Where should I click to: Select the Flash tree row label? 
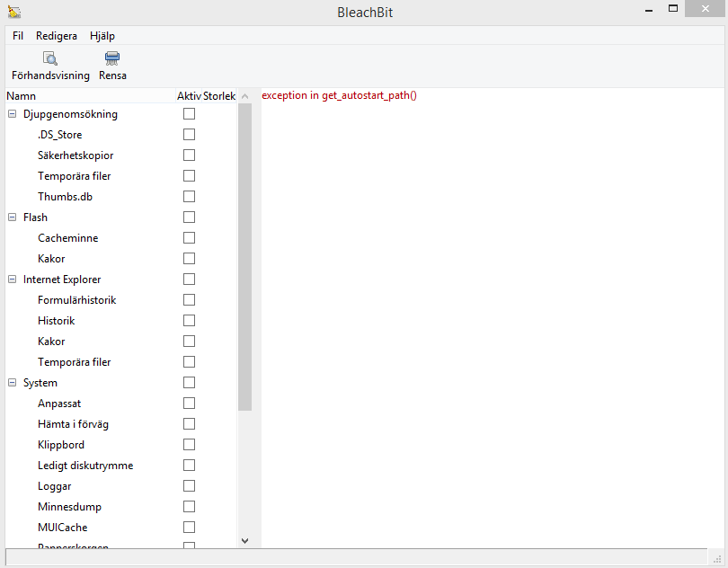[x=35, y=217]
